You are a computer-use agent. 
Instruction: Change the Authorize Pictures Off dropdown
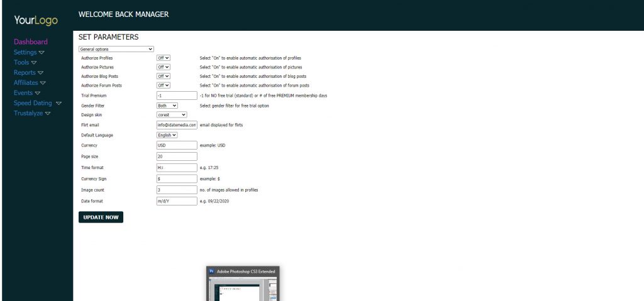(x=164, y=67)
